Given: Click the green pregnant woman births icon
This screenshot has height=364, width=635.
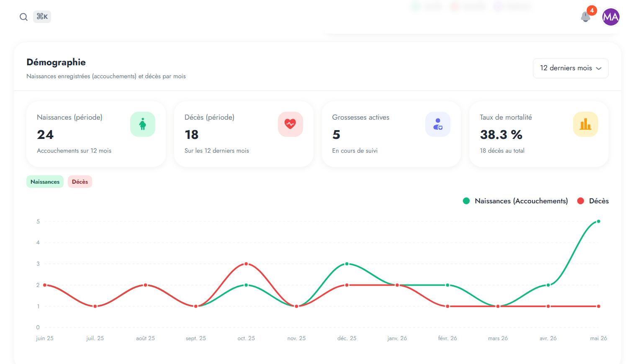Looking at the screenshot, I should (x=143, y=124).
